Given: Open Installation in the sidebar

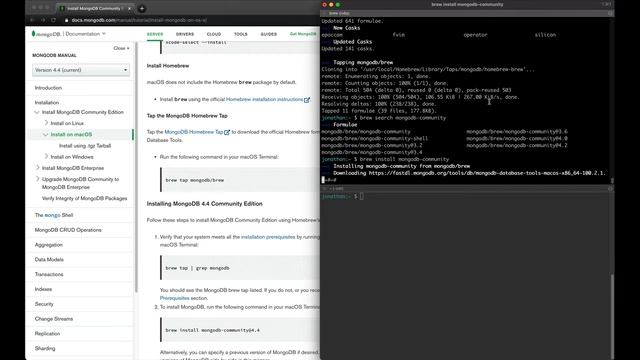Looking at the screenshot, I should (47, 102).
